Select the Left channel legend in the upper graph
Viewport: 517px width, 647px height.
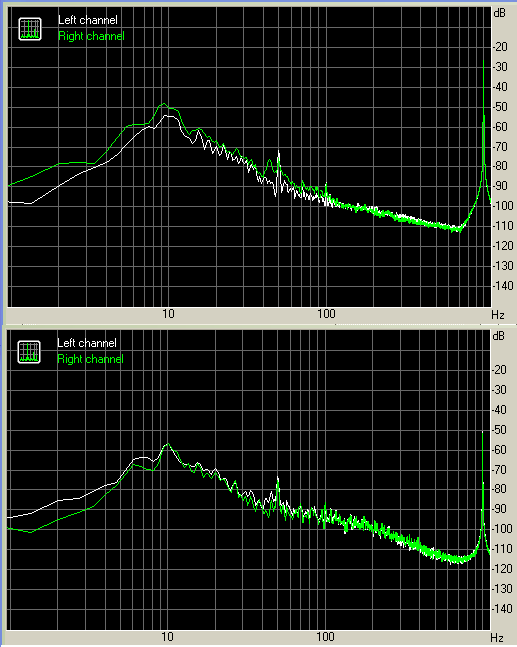tap(87, 20)
